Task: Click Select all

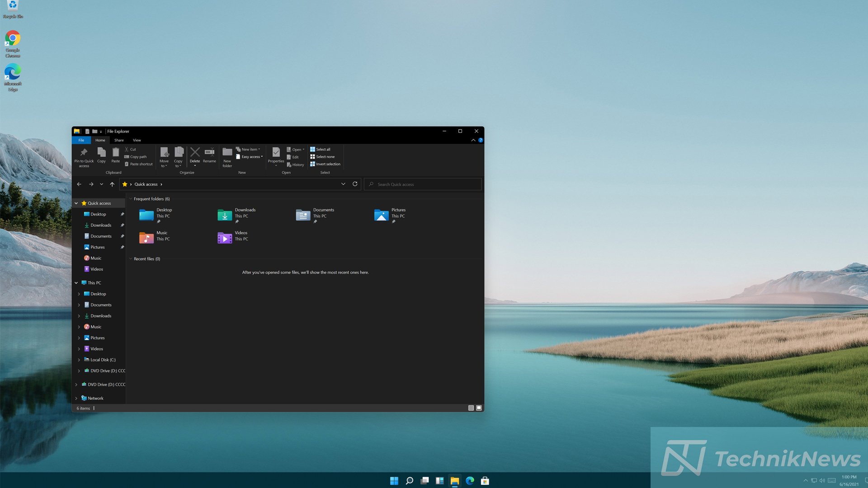Action: pos(320,149)
